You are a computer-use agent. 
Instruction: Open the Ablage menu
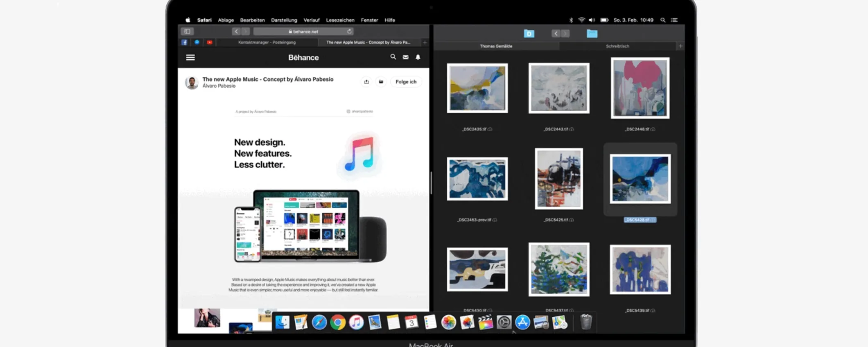pyautogui.click(x=226, y=20)
